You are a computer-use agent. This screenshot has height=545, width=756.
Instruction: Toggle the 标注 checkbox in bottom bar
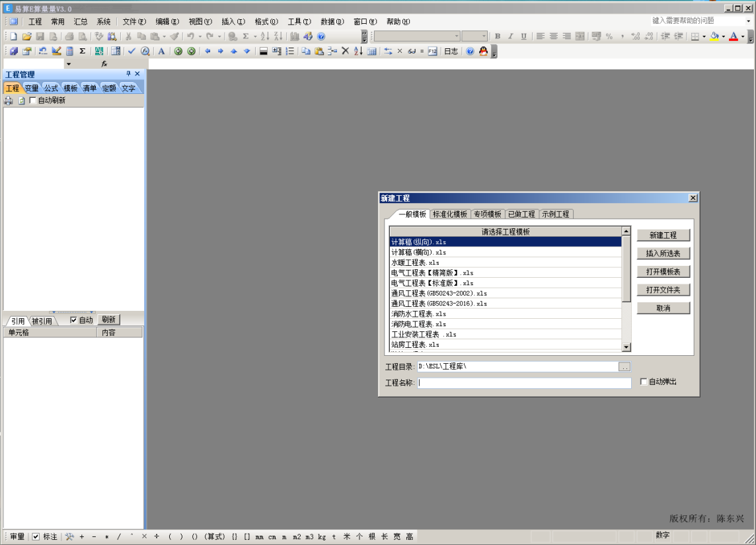point(36,537)
